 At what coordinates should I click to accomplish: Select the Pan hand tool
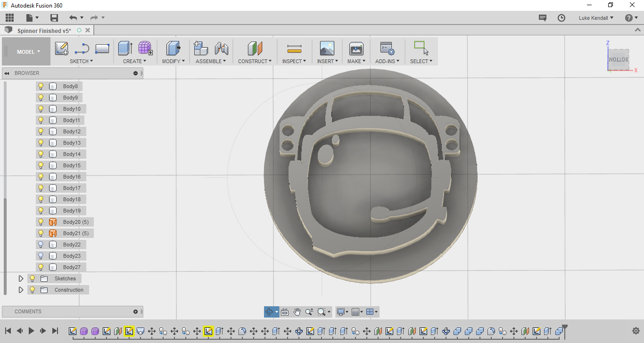pos(297,312)
